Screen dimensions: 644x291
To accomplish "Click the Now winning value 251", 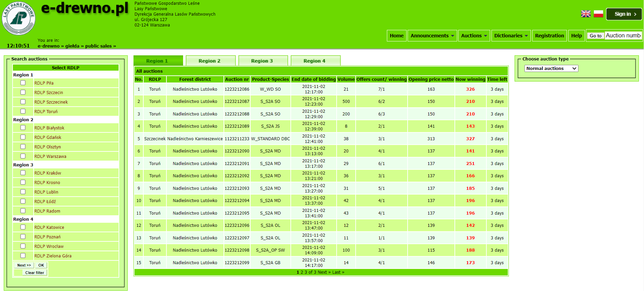I will (x=470, y=164).
